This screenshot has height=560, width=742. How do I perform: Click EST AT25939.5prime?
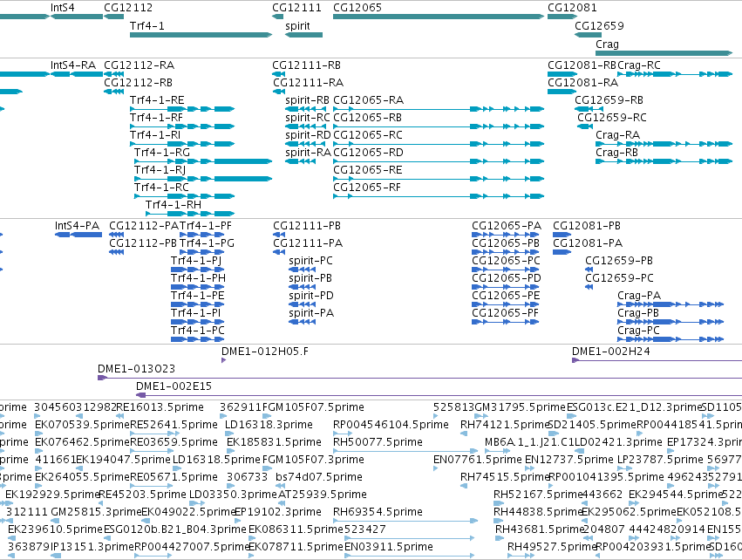pos(323,495)
